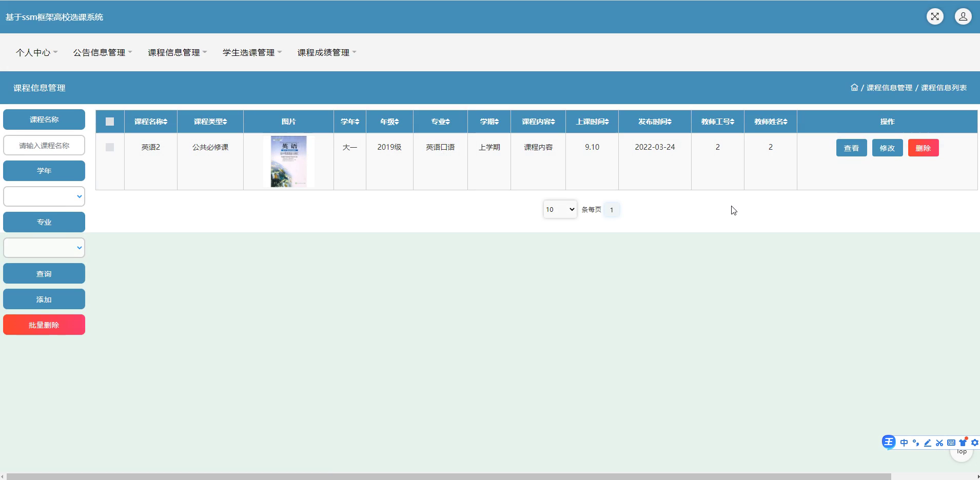Screen dimensions: 980x480
Task: Open IME handwriting pen icon
Action: (x=928, y=443)
